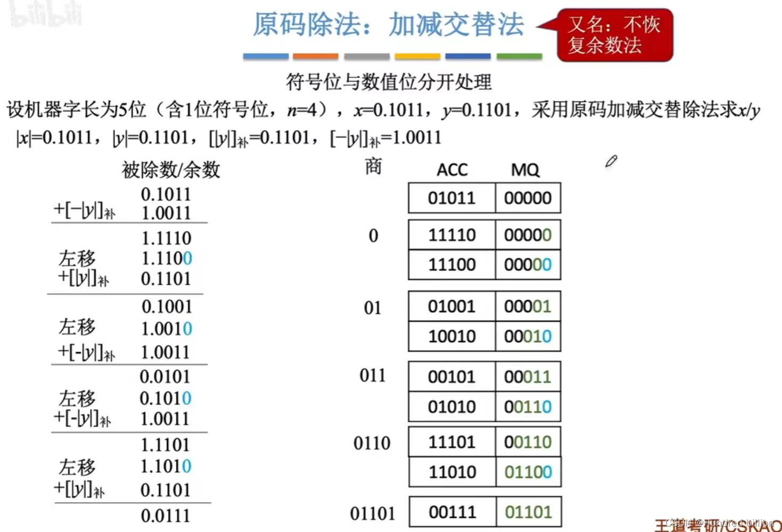Click addend 1.0011 below 0.1010
782x532 pixels.
[165, 419]
